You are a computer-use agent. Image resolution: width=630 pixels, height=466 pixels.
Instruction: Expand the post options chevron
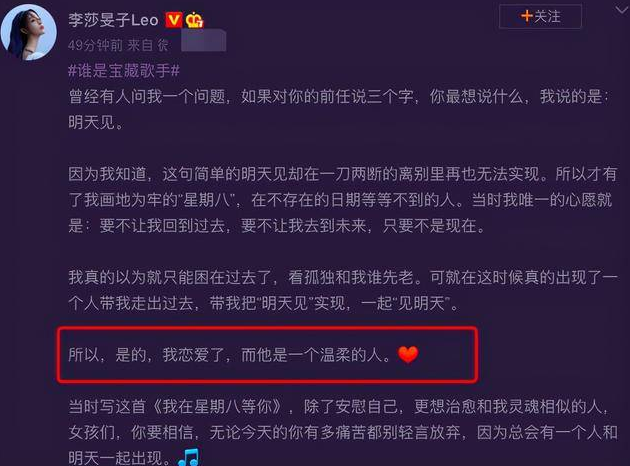[x=622, y=10]
